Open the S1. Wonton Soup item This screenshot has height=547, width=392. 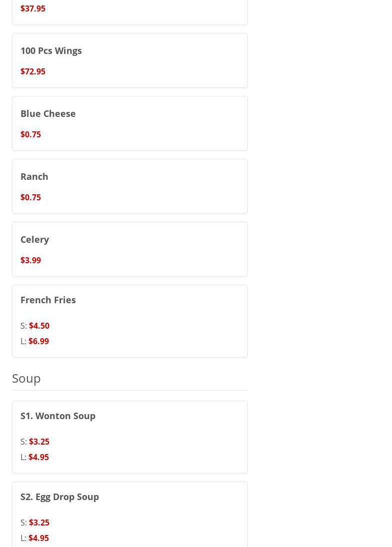pos(58,416)
